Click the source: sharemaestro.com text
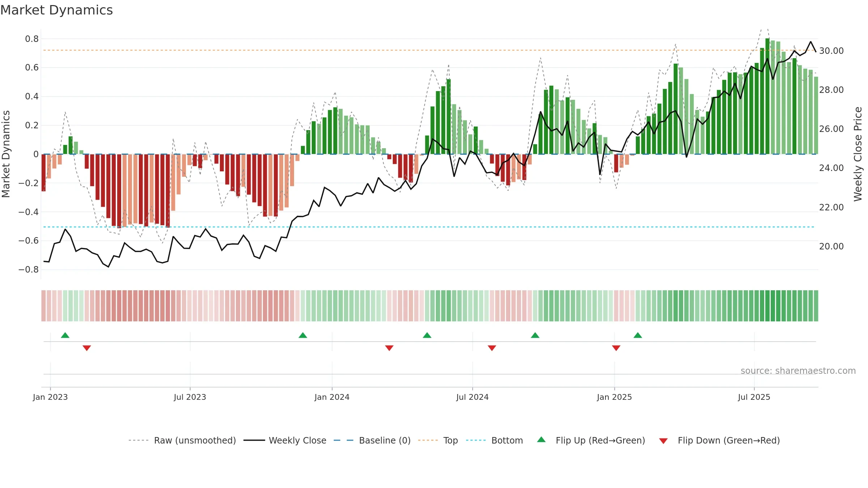Viewport: 868px width, 488px height. [798, 371]
